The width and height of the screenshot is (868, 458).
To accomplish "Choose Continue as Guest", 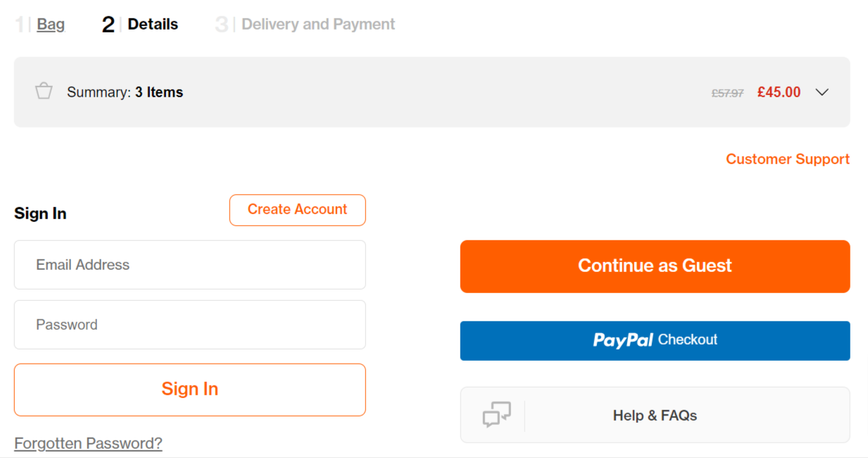I will [x=655, y=266].
